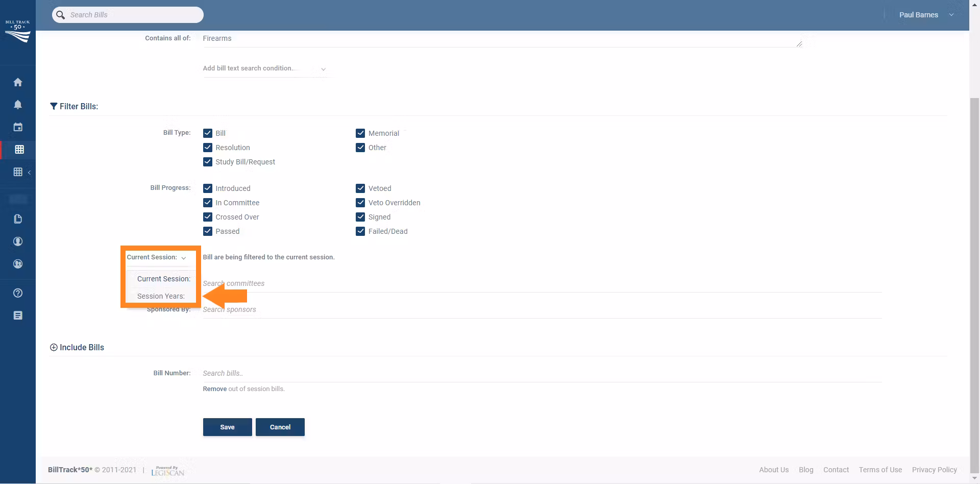Open the single user profile icon
980x484 pixels.
pos(18,241)
